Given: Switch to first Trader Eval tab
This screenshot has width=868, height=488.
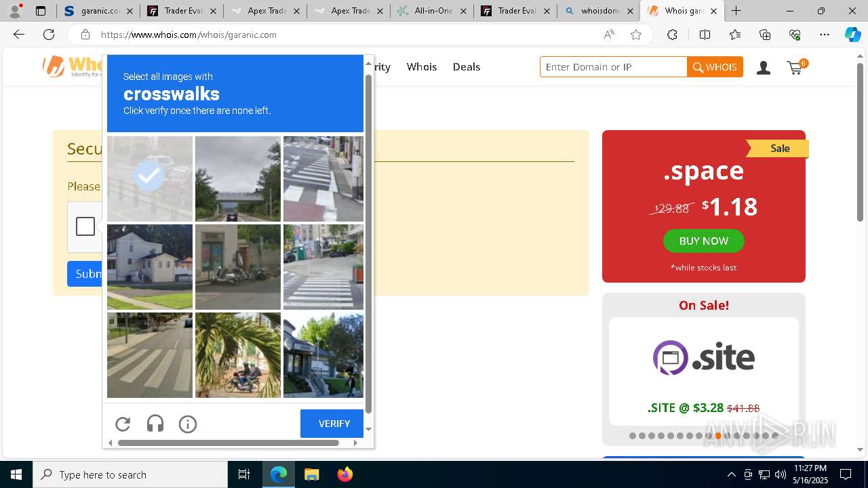Looking at the screenshot, I should pyautogui.click(x=182, y=11).
